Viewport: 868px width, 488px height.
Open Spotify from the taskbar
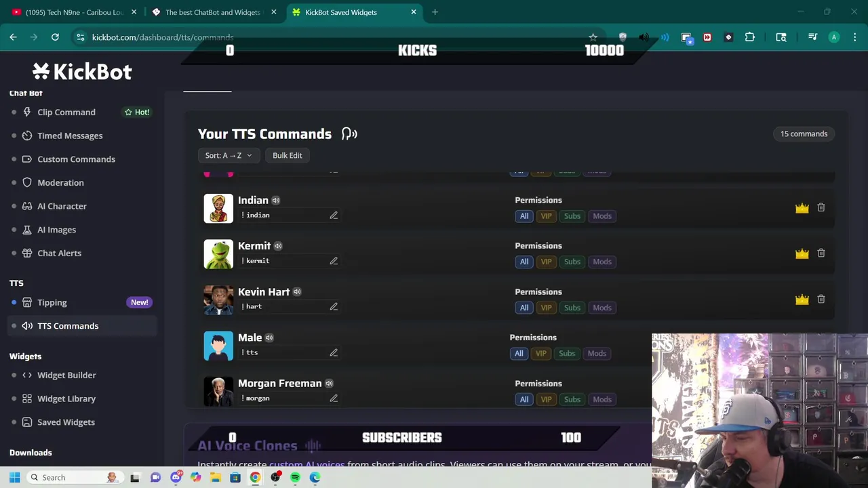(295, 478)
